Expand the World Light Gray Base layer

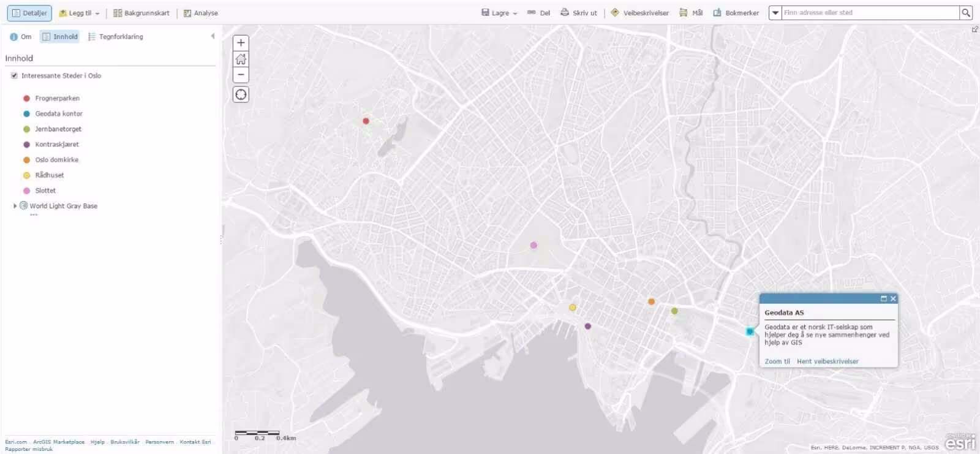[15, 206]
